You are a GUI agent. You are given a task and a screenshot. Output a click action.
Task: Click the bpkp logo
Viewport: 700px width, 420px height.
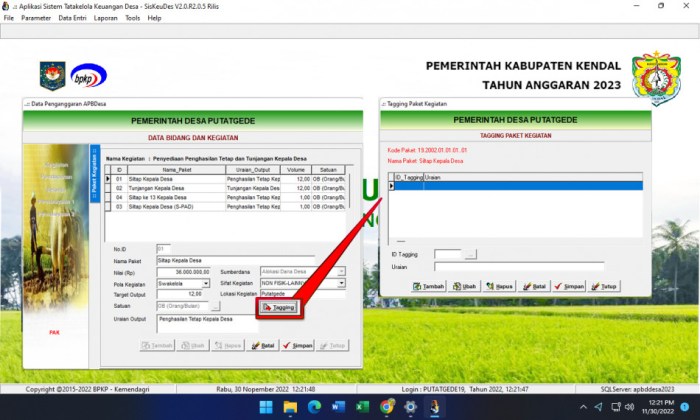coord(89,76)
